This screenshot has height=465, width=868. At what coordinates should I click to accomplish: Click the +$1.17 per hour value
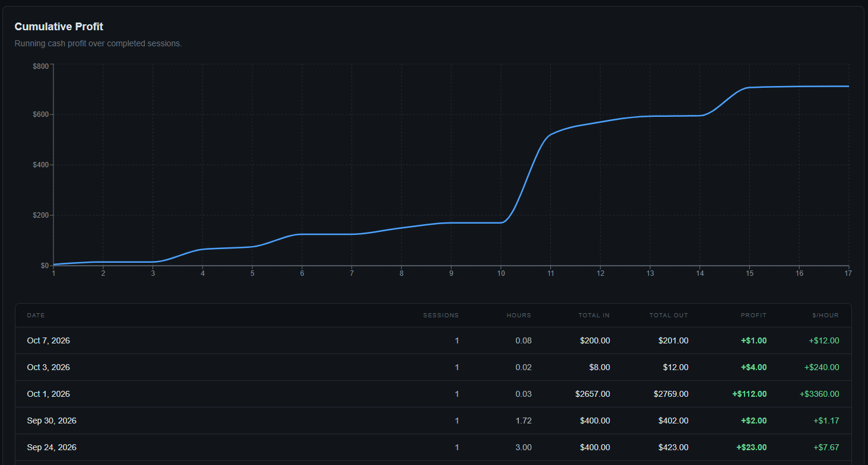point(826,421)
